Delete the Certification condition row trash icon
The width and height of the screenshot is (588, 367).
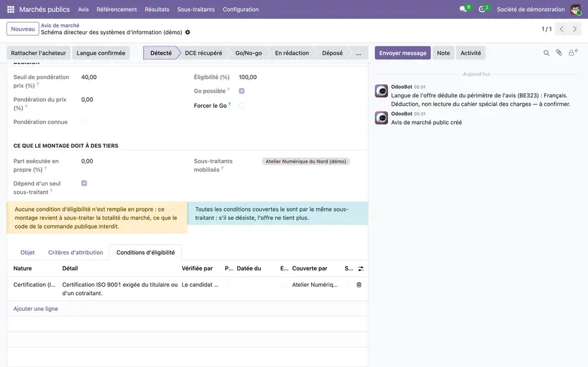[x=359, y=285]
